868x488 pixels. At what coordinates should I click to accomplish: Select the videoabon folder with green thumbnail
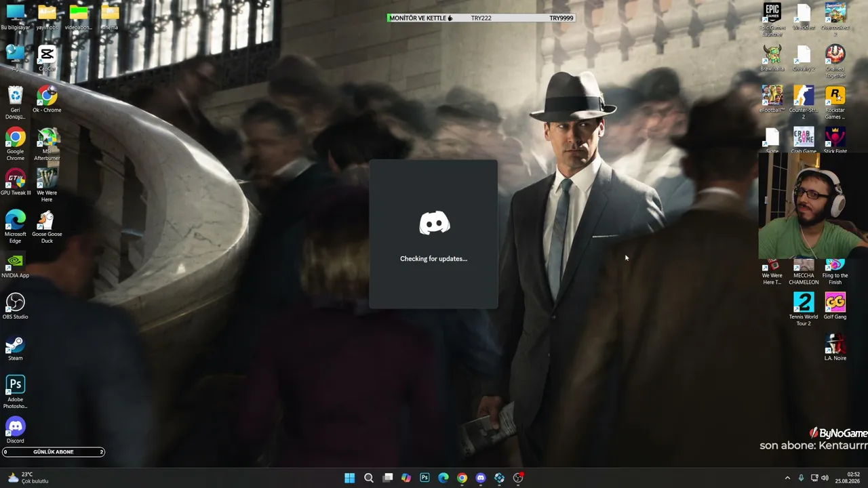pos(78,16)
